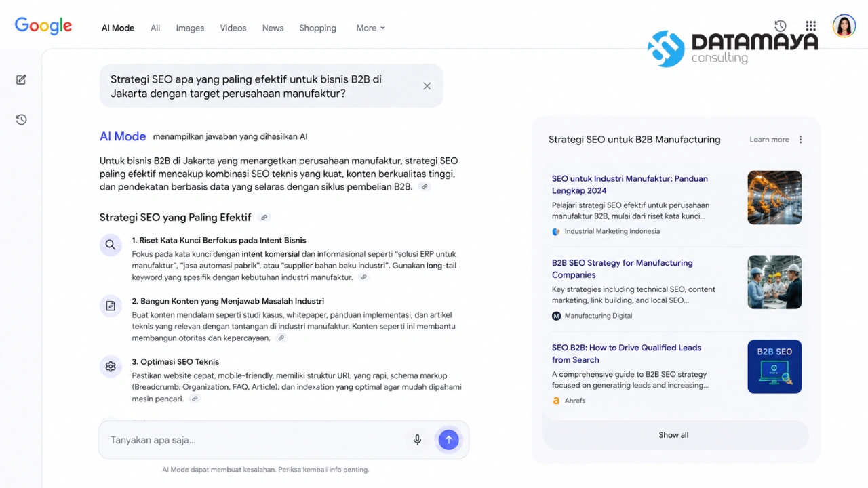Focus the Tanyakan apa saja input field
The width and height of the screenshot is (868, 488).
pyautogui.click(x=258, y=440)
